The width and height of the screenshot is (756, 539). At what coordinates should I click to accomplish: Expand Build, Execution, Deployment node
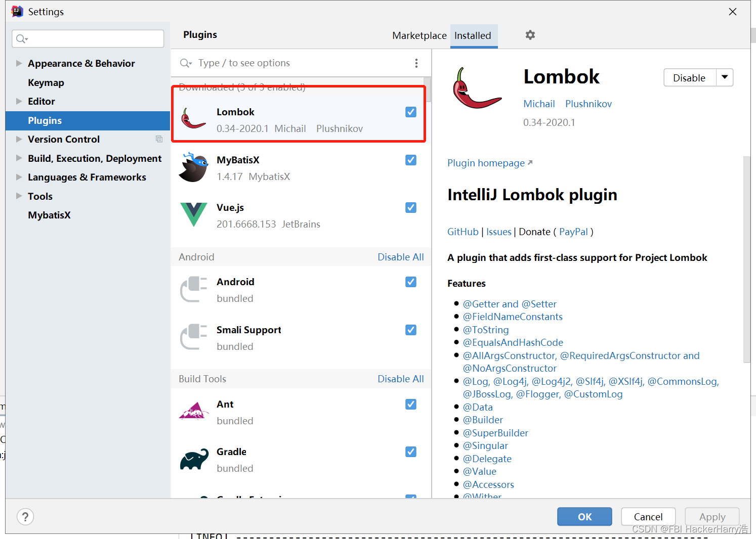pos(19,158)
